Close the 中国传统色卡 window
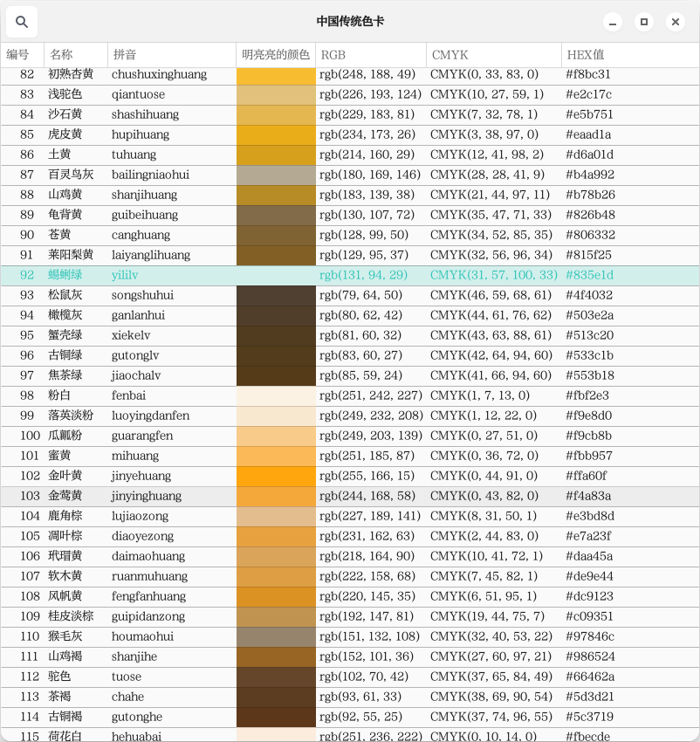 pyautogui.click(x=676, y=22)
